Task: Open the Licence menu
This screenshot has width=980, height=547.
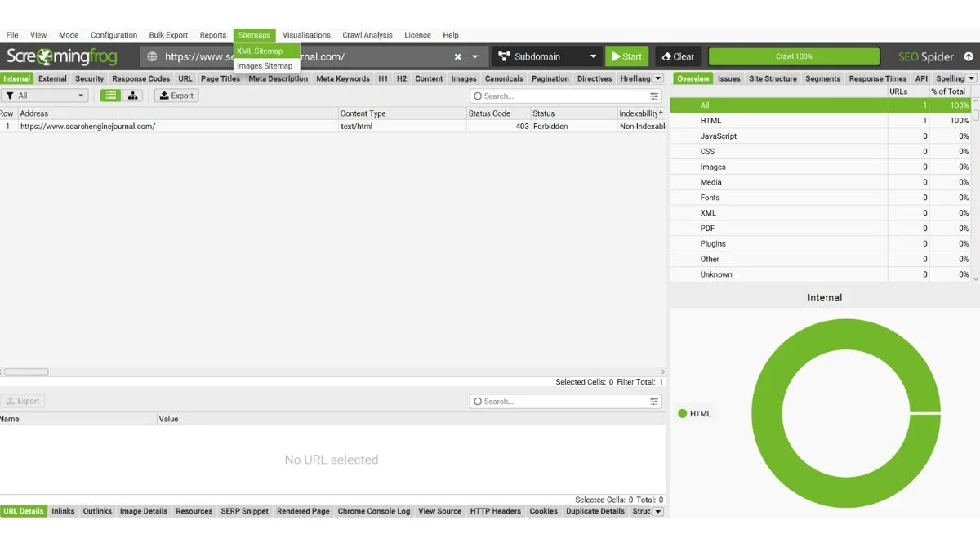Action: point(417,35)
